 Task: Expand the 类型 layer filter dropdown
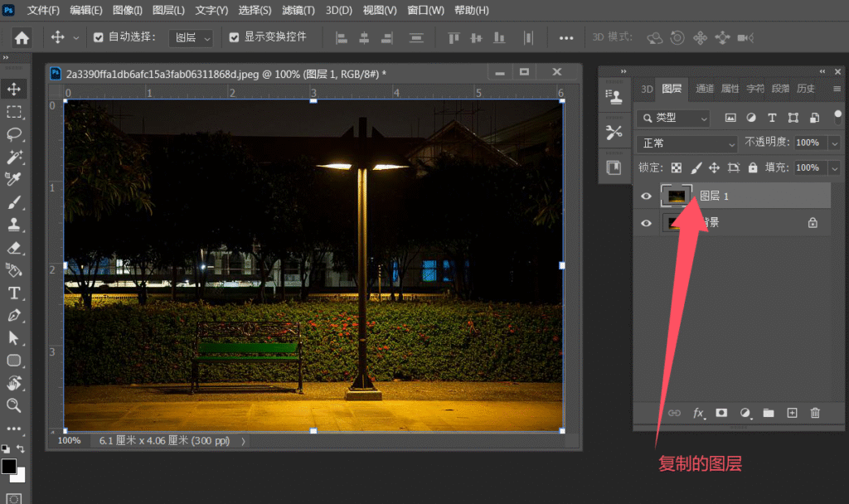[673, 118]
